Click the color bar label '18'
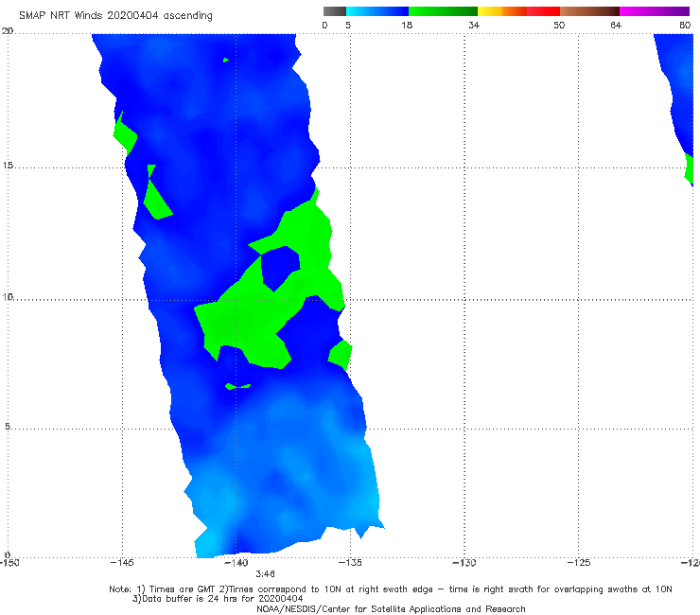 [407, 25]
